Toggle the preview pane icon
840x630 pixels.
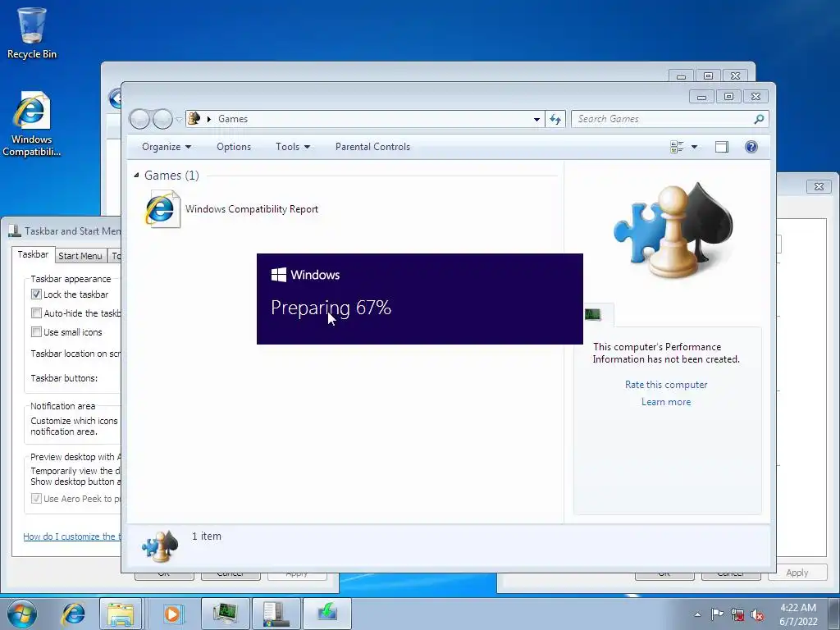722,147
